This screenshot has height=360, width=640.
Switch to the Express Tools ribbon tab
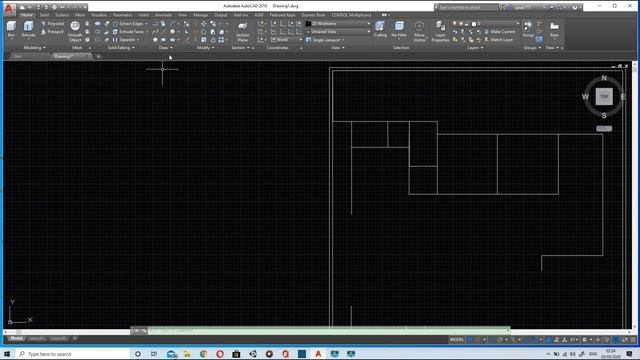[x=313, y=15]
